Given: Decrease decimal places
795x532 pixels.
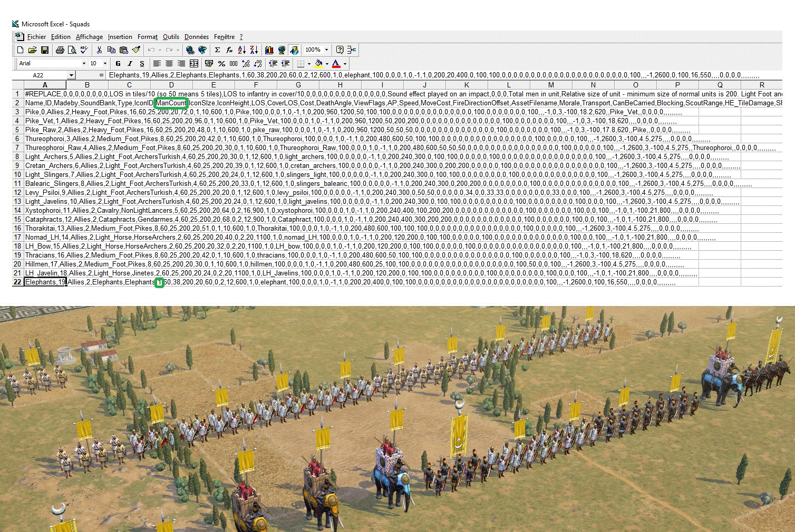Looking at the screenshot, I should [258, 64].
